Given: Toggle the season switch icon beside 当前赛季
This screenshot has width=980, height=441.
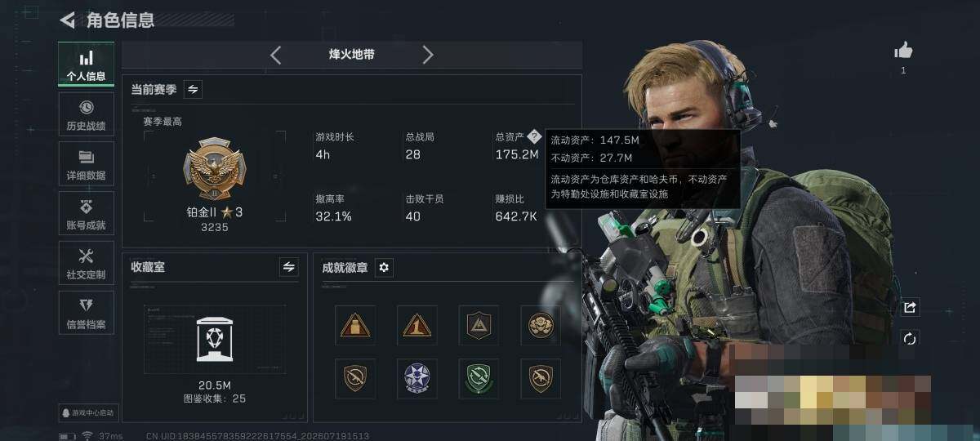Looking at the screenshot, I should coord(193,89).
